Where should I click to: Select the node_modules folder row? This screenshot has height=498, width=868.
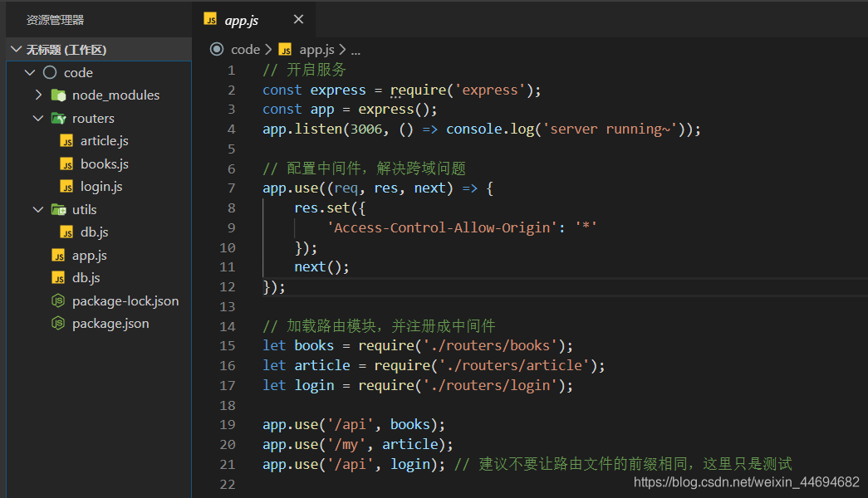99,95
